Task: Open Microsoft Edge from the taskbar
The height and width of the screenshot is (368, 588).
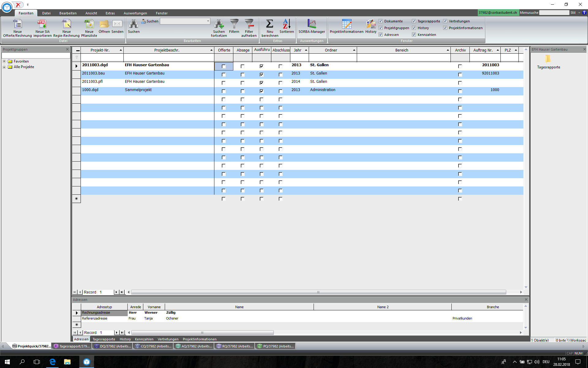Action: click(52, 362)
